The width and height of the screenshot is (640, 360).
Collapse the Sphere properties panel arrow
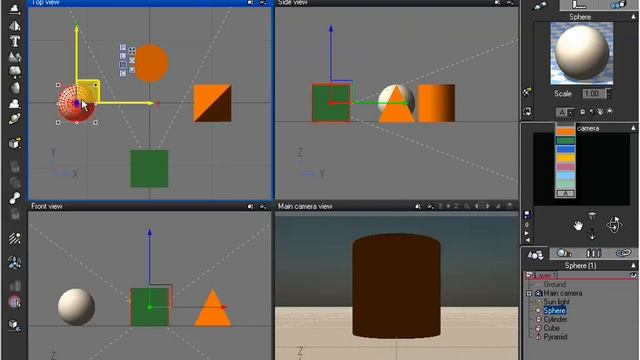coord(633,17)
